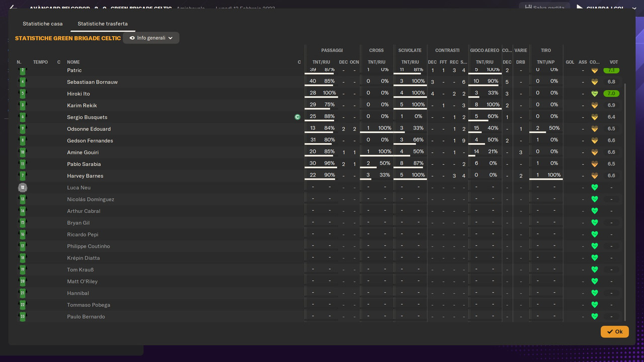Sort by the ASS column header

(583, 62)
